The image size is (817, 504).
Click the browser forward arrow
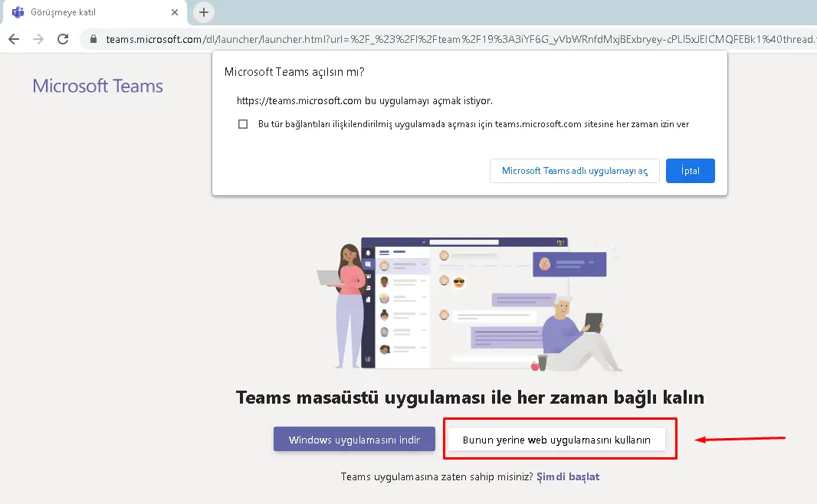[38, 39]
